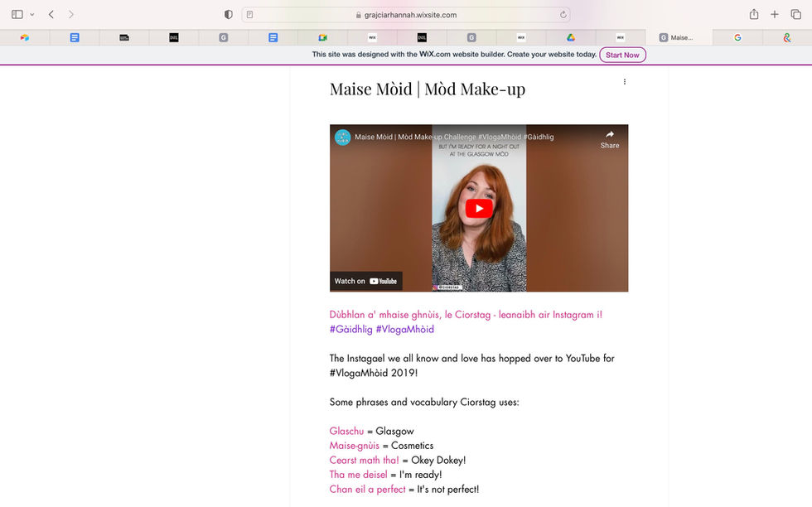
Task: Click the phrase Chan eil a perfect
Action: click(368, 489)
